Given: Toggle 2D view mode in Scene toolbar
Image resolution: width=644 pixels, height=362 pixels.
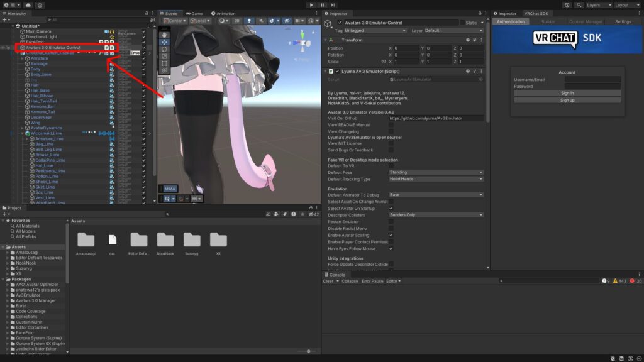Looking at the screenshot, I should pos(237,21).
